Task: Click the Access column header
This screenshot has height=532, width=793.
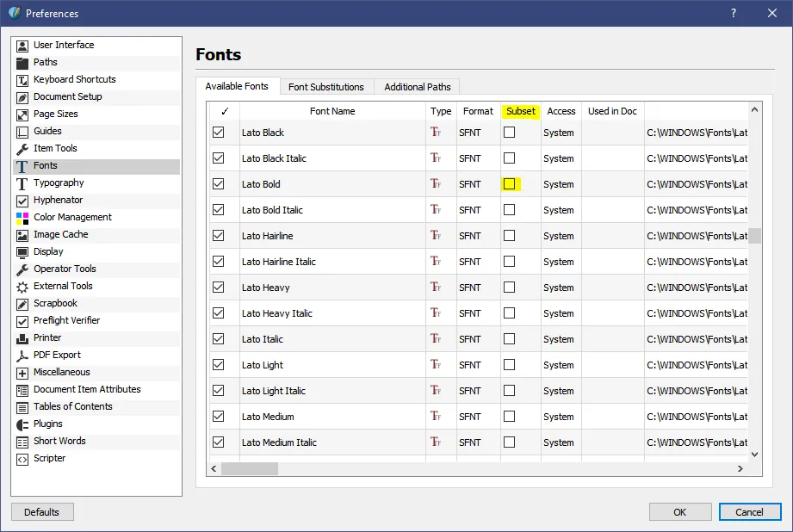Action: point(561,111)
